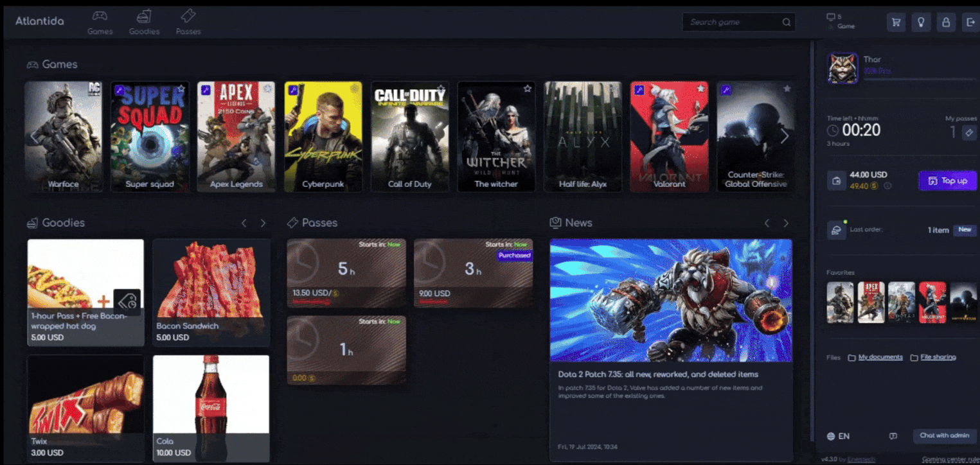Go to next Goodies page

pos(263,223)
